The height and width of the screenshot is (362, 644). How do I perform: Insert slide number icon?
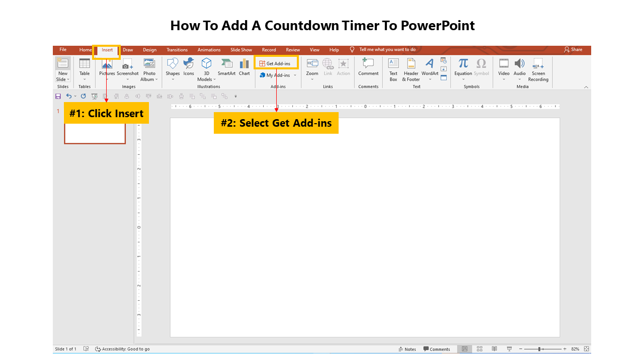tap(443, 69)
